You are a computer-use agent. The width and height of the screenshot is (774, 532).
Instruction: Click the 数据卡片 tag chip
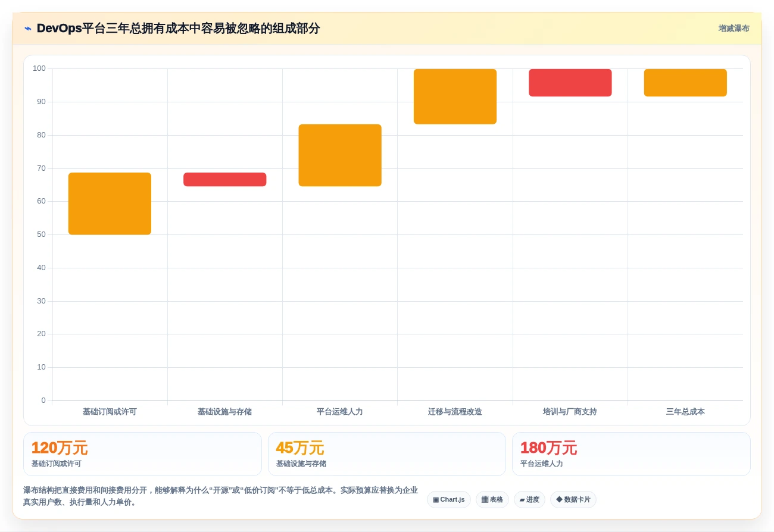pyautogui.click(x=573, y=500)
